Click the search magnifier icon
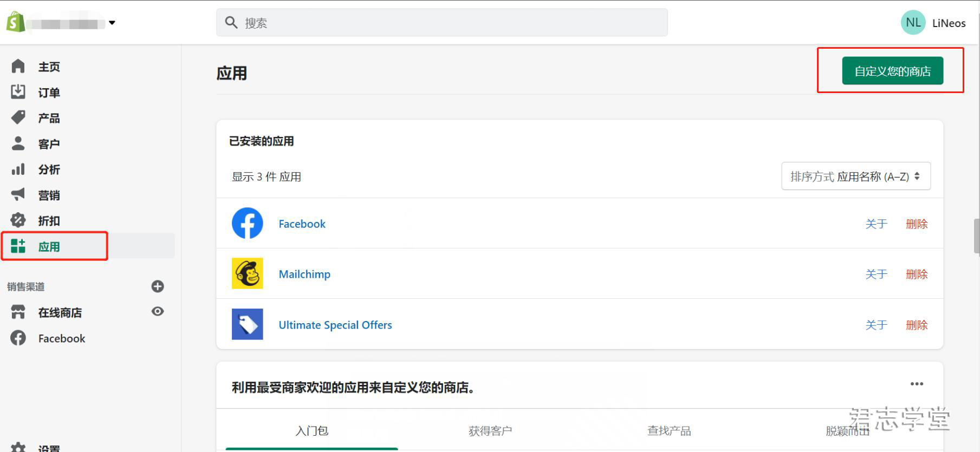This screenshot has width=980, height=452. (231, 23)
